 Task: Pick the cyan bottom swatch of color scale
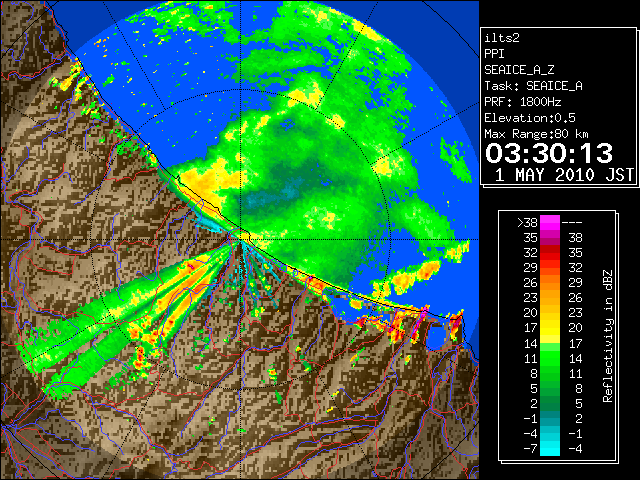tap(550, 448)
